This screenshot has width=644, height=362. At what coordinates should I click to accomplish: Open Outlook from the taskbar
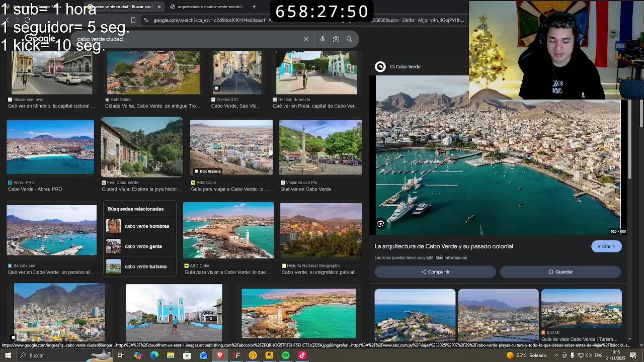point(203,355)
